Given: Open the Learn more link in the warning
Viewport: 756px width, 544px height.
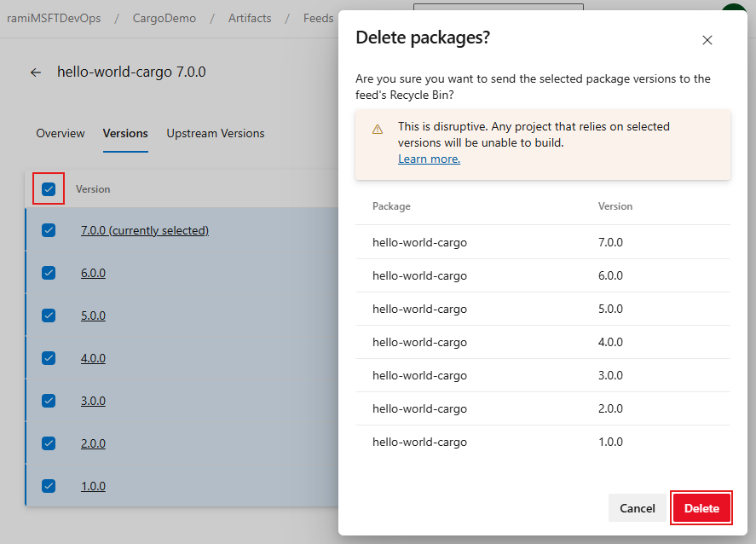Looking at the screenshot, I should (429, 159).
